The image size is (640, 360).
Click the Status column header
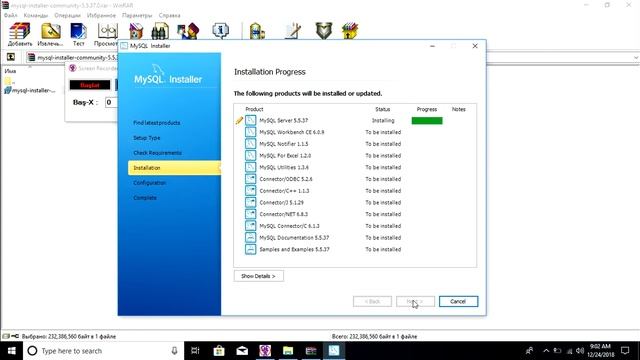[382, 109]
